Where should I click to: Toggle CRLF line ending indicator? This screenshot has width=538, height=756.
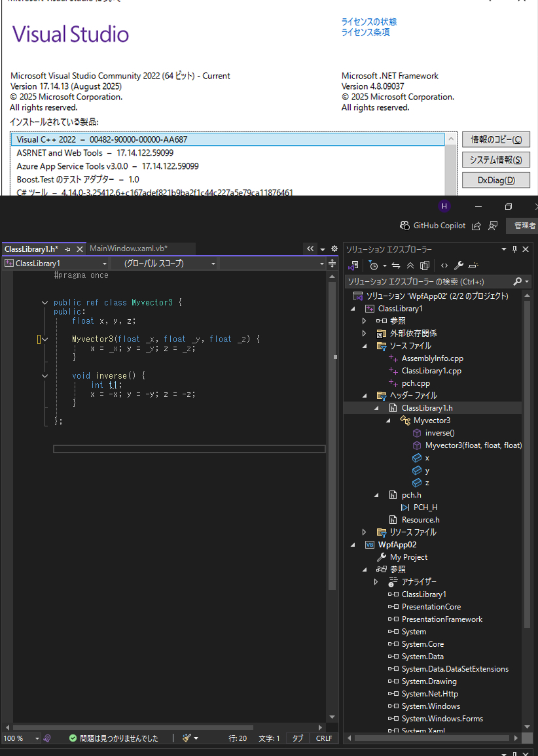coord(323,738)
